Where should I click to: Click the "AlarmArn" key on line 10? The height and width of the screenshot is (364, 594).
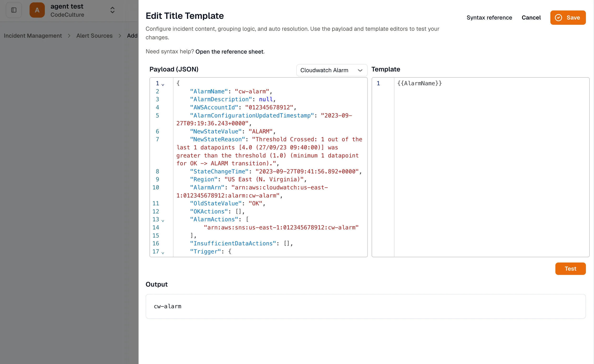pos(207,188)
